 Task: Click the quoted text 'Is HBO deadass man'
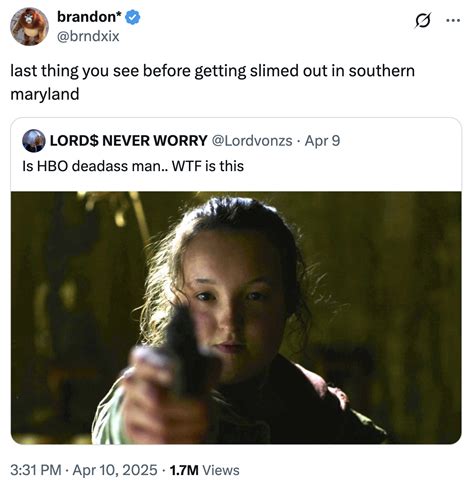91,166
